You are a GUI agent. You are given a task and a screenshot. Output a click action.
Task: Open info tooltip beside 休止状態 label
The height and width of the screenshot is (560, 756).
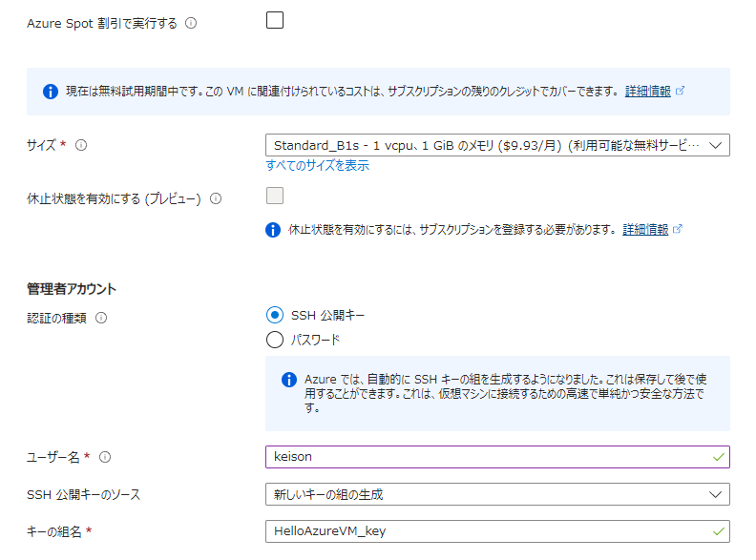216,198
